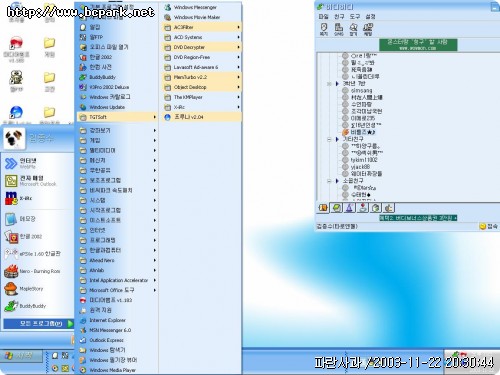The height and width of the screenshot is (375, 500).
Task: Open the first menu (파일) in BuddyBuddy
Action: [323, 16]
